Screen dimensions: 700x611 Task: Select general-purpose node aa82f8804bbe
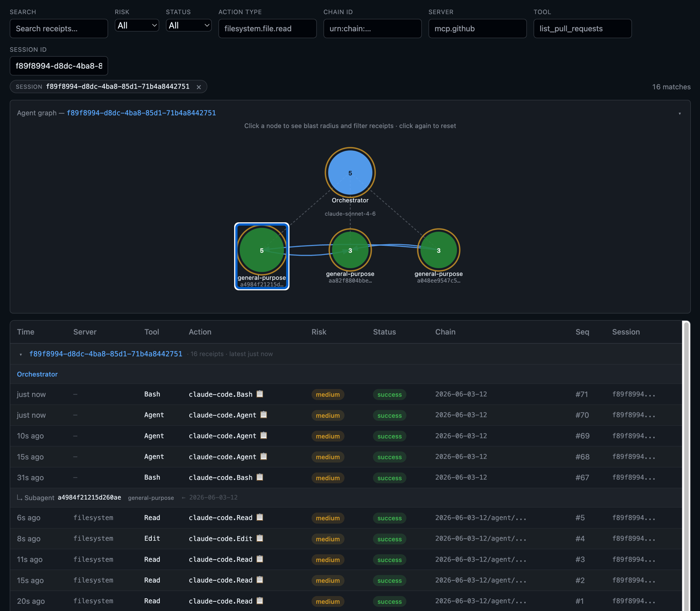click(350, 250)
